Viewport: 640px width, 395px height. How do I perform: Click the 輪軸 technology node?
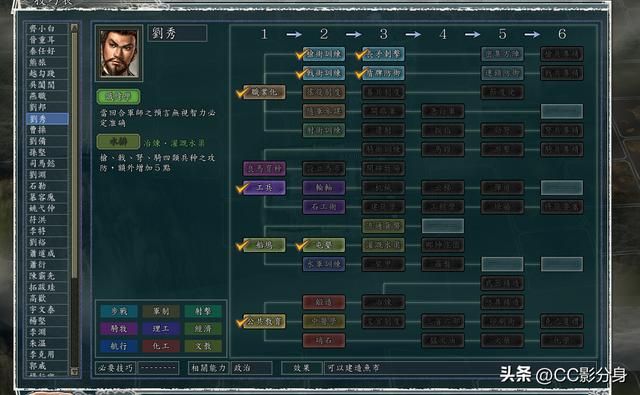pyautogui.click(x=324, y=188)
